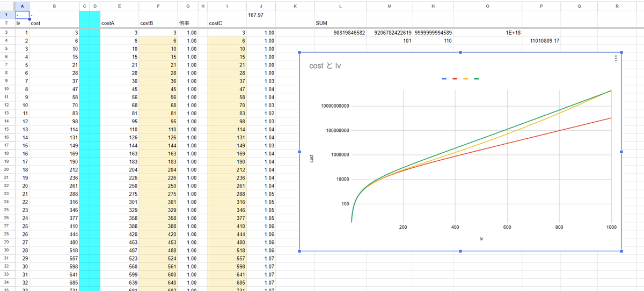Screen dimensions: 644x291
Task: Click the chart's top-center resize handle
Action: point(460,53)
